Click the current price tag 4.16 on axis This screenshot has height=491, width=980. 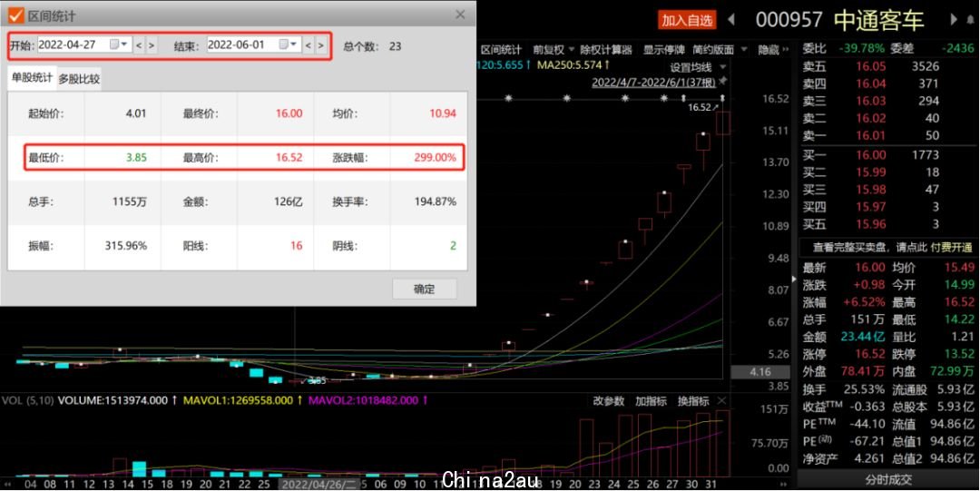[759, 371]
